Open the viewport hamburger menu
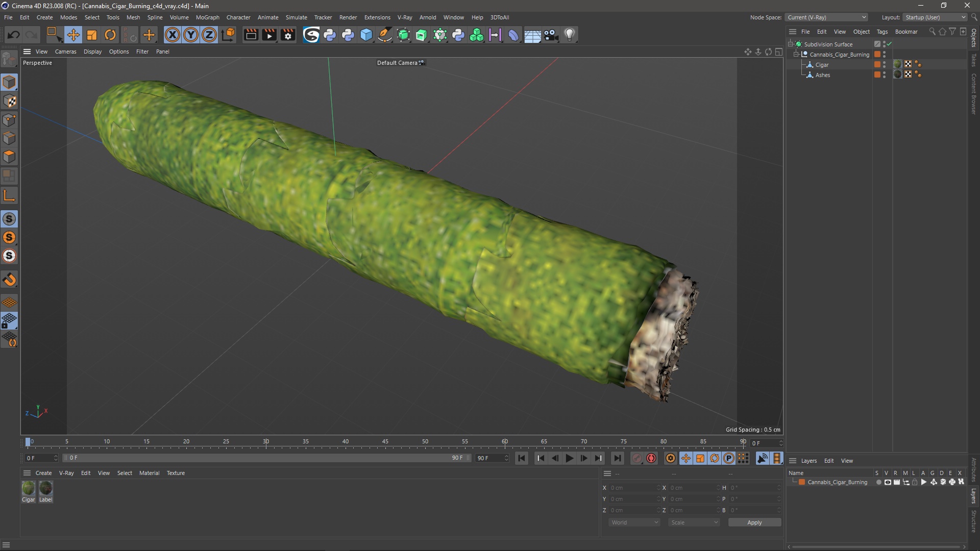Image resolution: width=980 pixels, height=551 pixels. pyautogui.click(x=27, y=52)
